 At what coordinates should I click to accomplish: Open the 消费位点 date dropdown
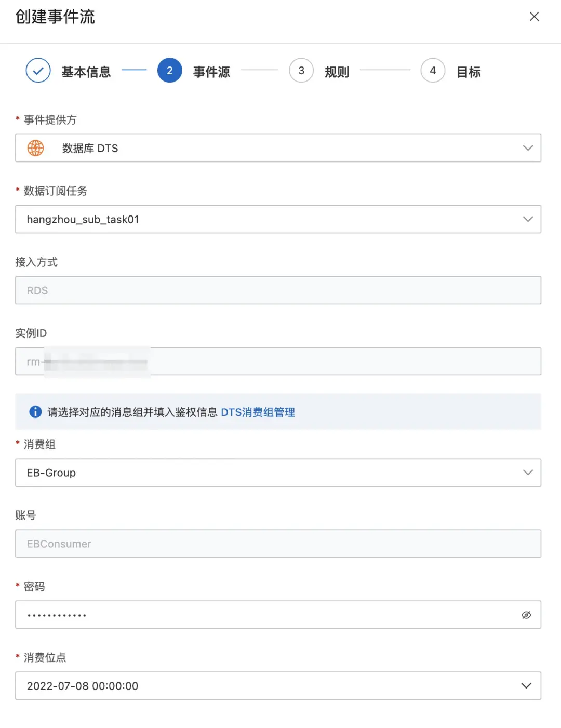(x=526, y=686)
